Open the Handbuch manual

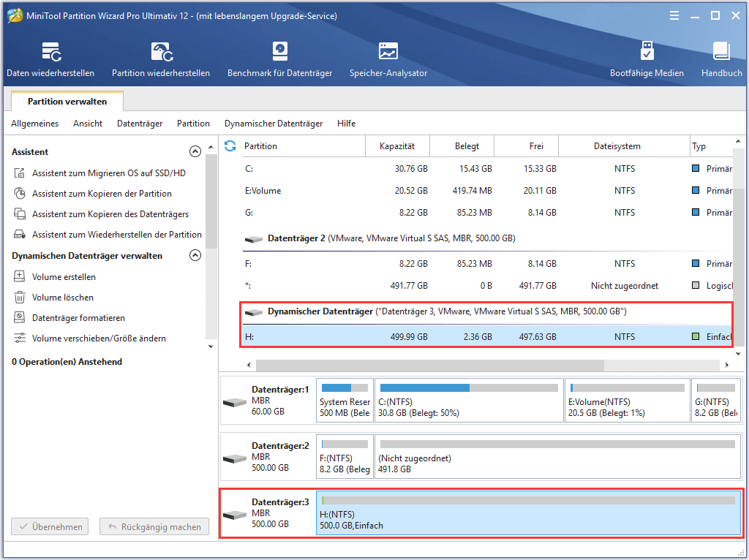(721, 59)
